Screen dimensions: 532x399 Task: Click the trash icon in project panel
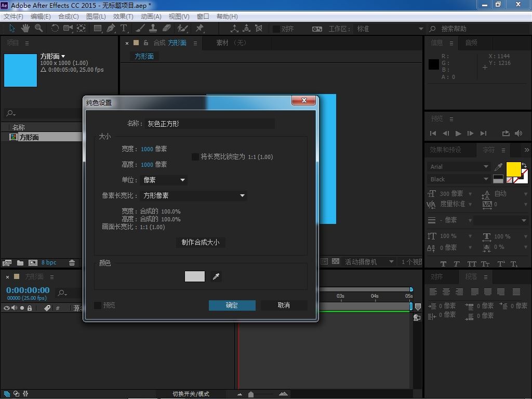click(x=72, y=263)
